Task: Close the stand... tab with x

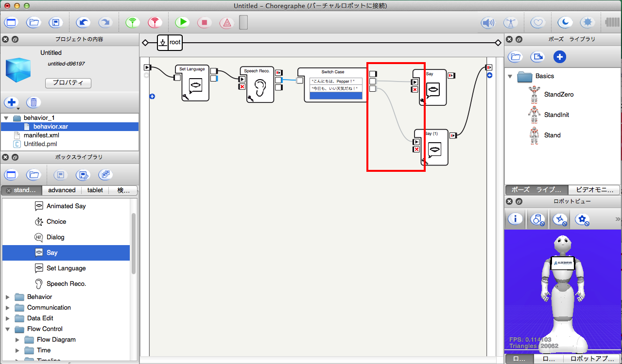Action: point(9,191)
